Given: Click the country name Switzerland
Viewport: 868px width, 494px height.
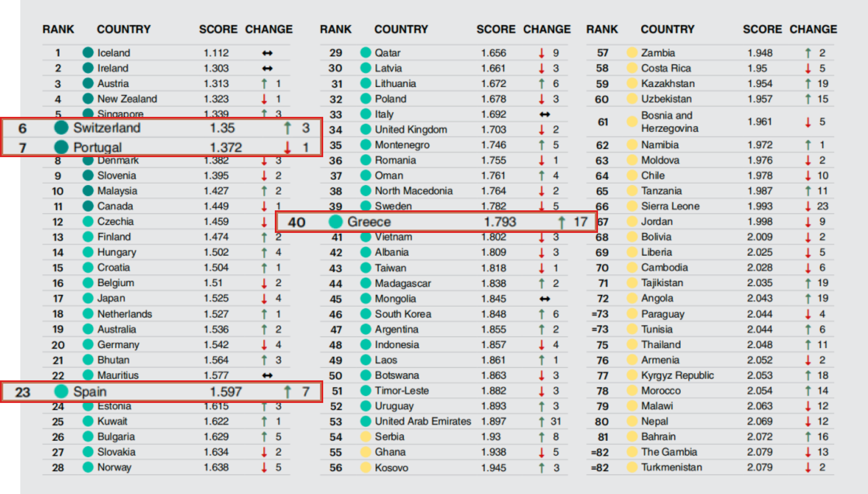Looking at the screenshot, I should (107, 128).
